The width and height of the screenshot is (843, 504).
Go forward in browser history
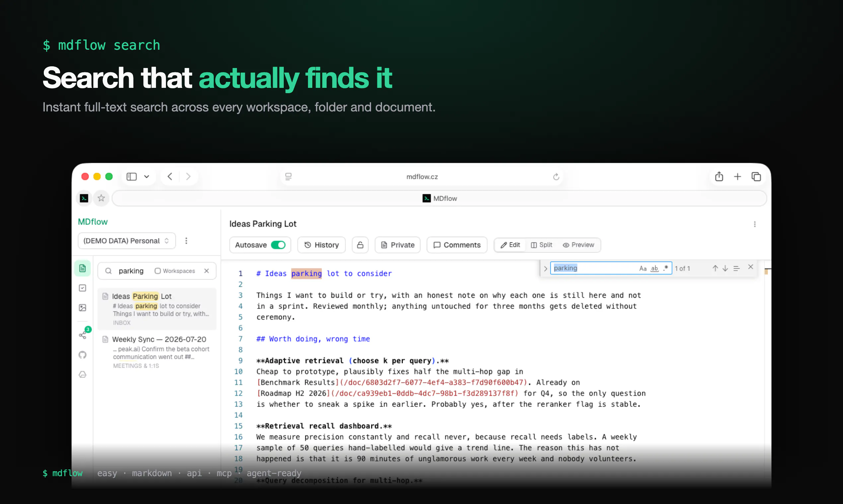pos(188,177)
